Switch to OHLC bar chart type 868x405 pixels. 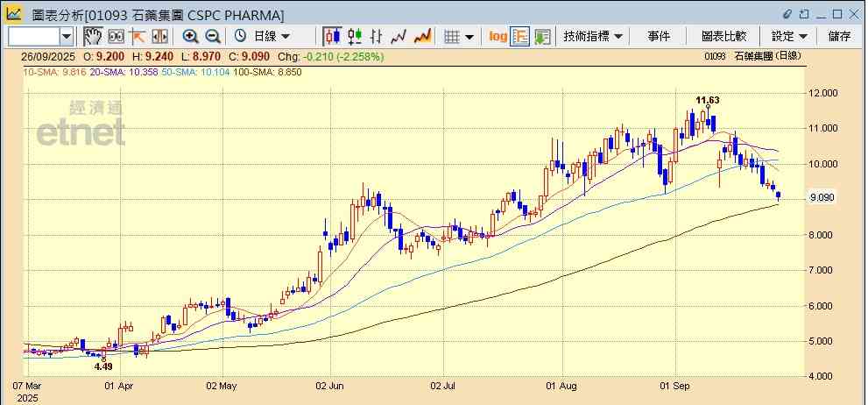(x=377, y=37)
